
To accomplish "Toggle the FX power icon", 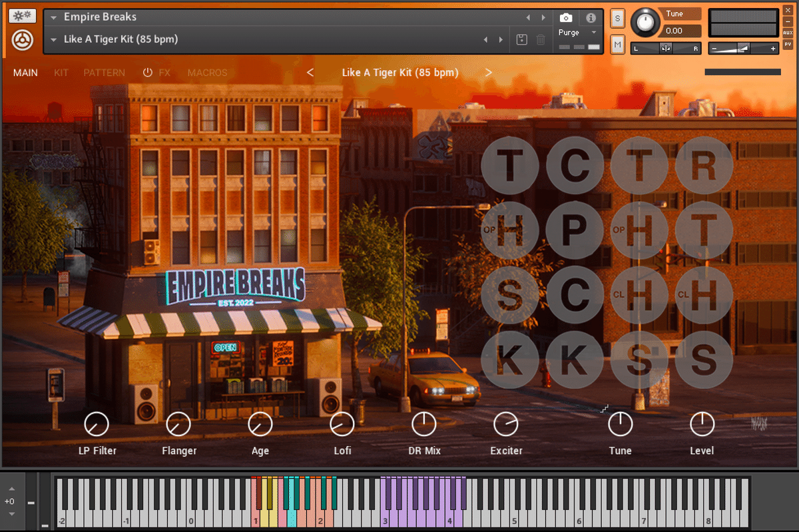I will click(148, 73).
